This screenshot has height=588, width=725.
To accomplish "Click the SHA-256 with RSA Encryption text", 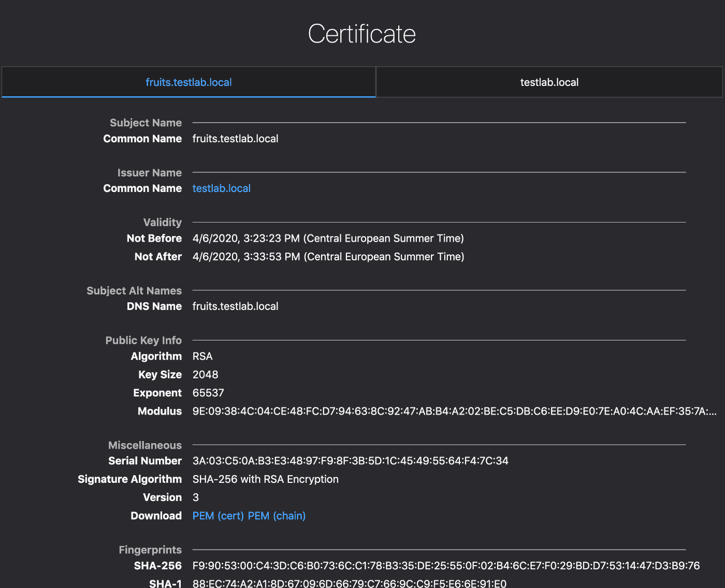I will 265,479.
